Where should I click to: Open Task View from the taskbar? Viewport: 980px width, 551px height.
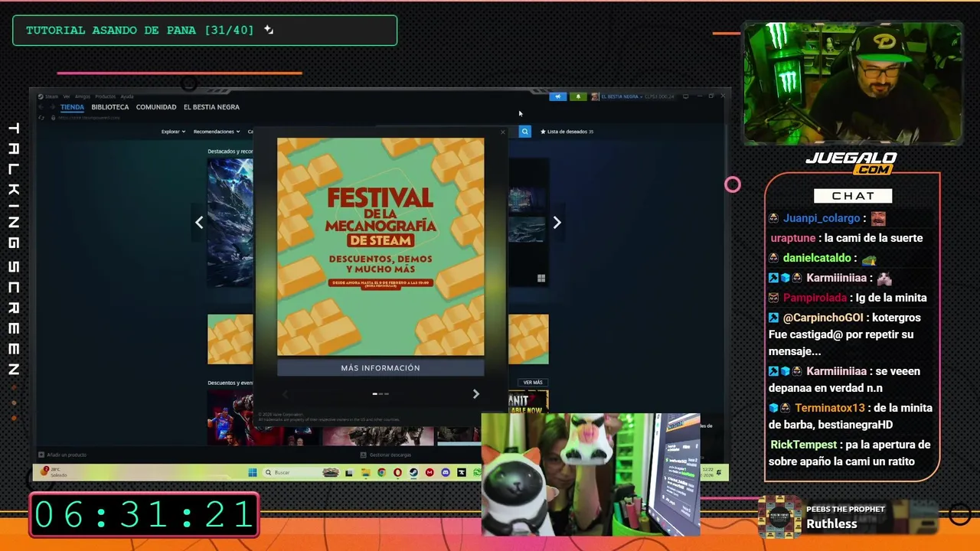(349, 473)
